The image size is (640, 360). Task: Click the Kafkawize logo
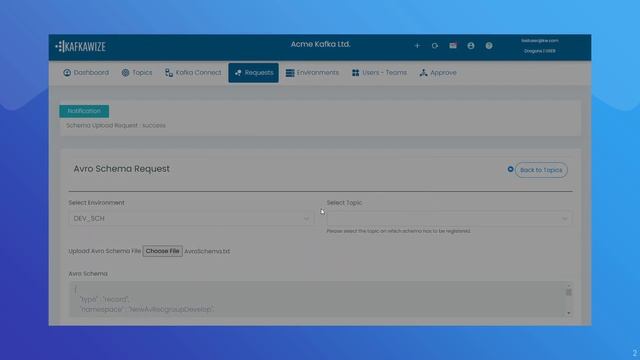tap(81, 47)
